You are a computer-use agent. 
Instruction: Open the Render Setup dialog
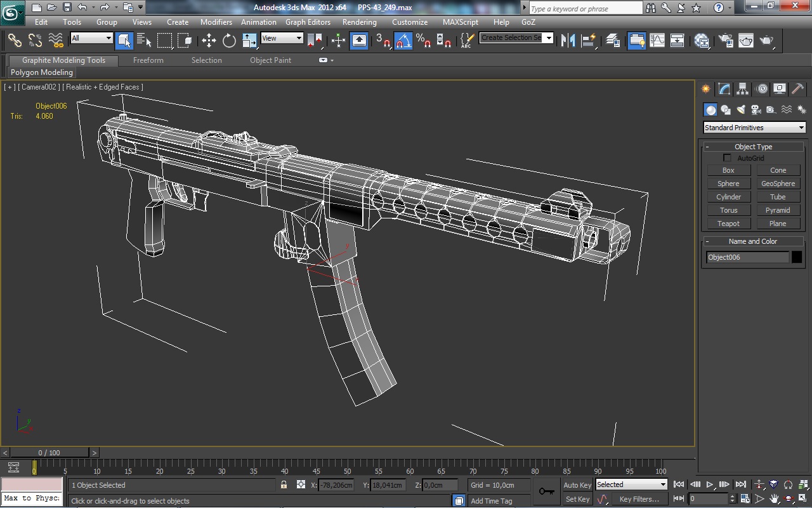click(x=726, y=40)
